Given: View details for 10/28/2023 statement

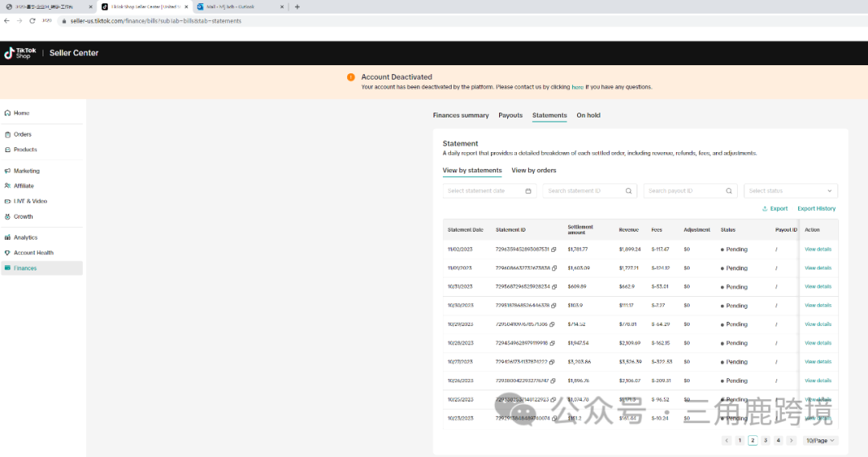Looking at the screenshot, I should [x=818, y=344].
